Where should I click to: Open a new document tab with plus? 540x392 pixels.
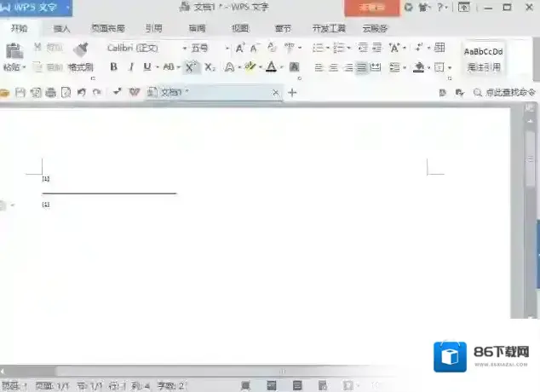[292, 92]
